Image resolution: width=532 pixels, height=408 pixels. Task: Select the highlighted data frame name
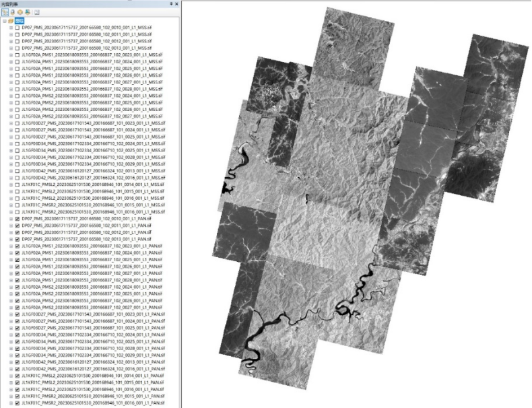(x=20, y=20)
